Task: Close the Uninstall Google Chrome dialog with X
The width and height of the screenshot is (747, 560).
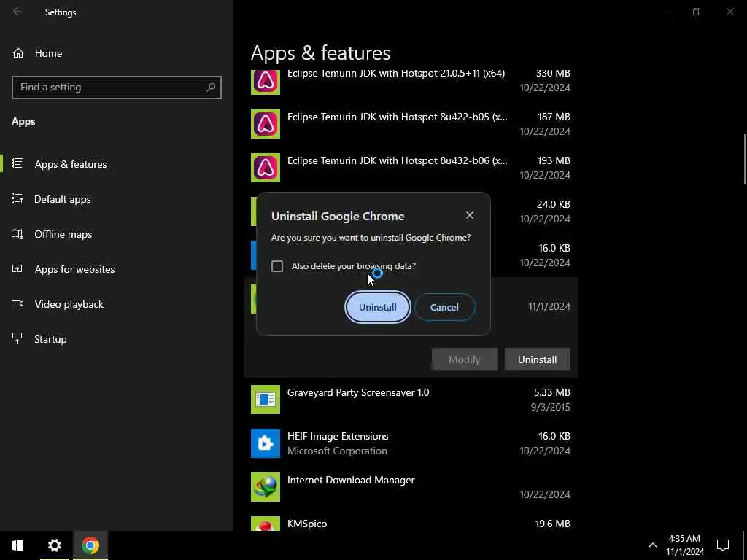Action: coord(470,215)
